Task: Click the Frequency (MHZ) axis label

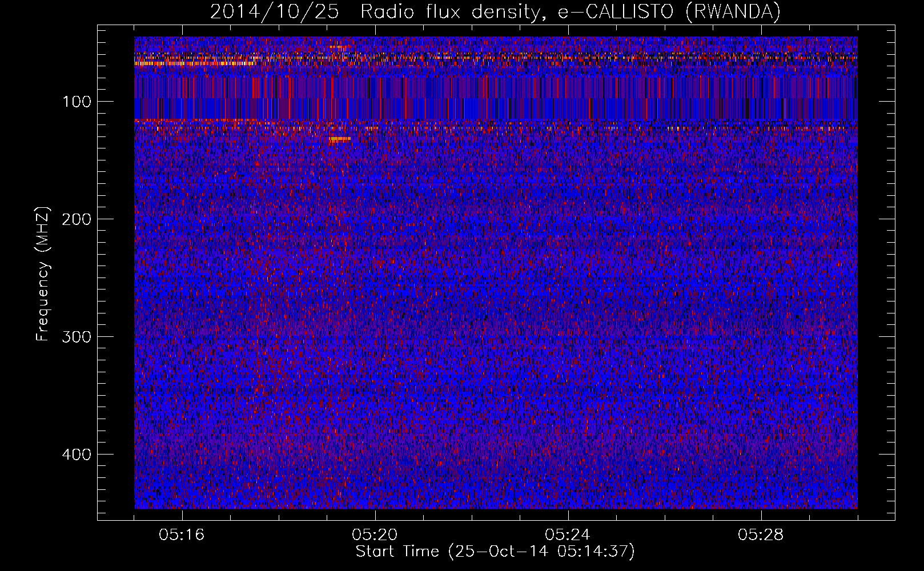Action: click(x=43, y=274)
